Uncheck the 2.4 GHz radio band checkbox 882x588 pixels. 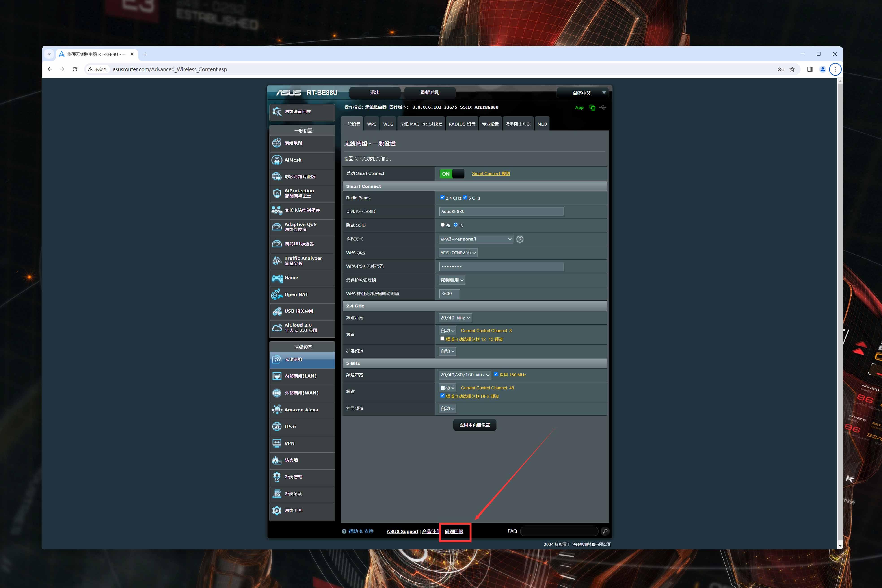tap(442, 198)
